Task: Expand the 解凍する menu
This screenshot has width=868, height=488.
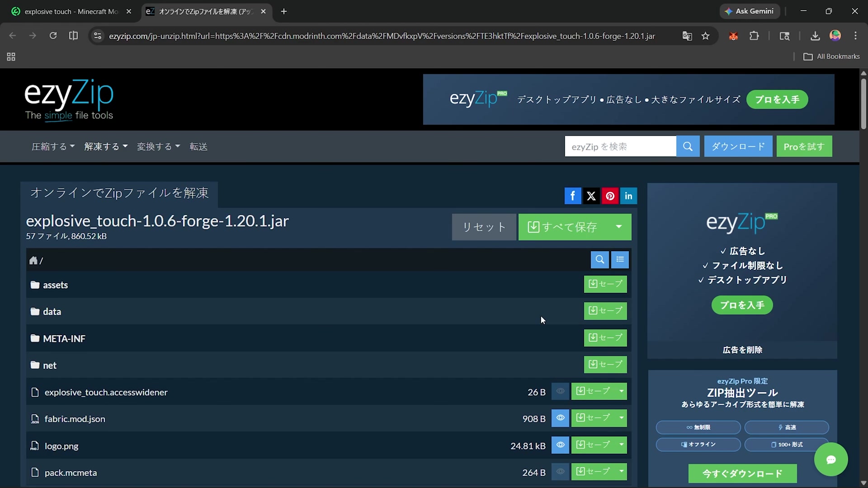Action: (x=106, y=146)
